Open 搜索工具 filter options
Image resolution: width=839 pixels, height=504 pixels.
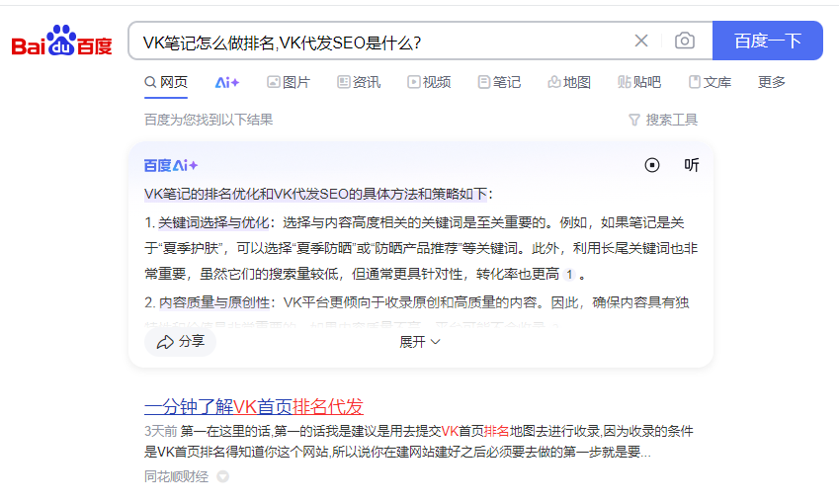(x=663, y=120)
